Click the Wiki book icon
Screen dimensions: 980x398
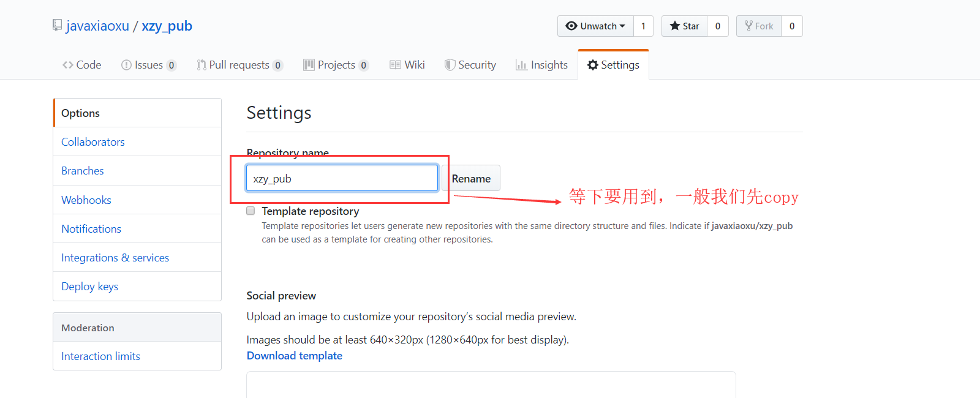tap(396, 65)
